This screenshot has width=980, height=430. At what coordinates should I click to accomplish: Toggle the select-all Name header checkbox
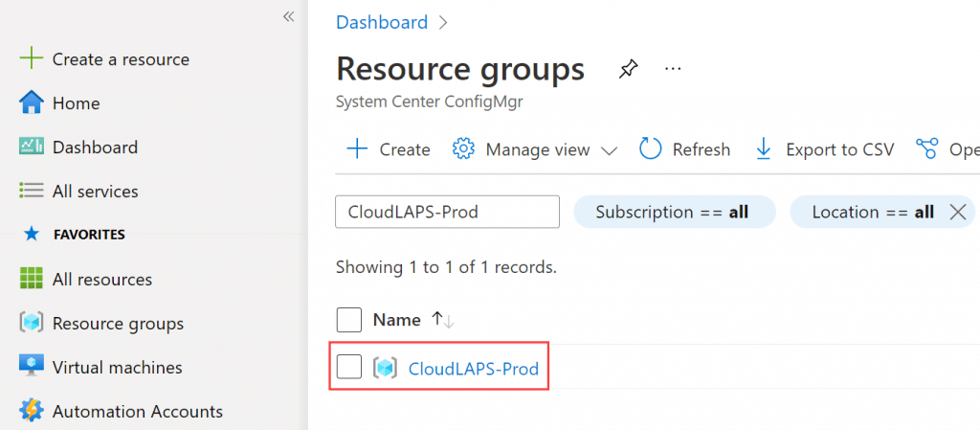point(348,320)
